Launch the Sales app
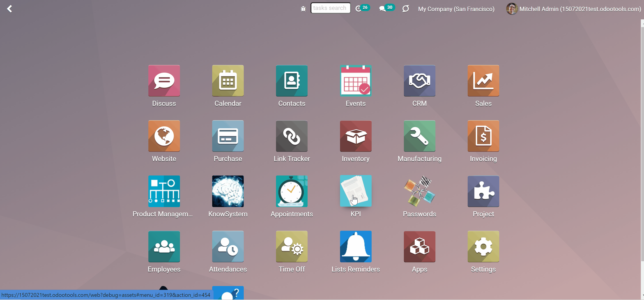Image resolution: width=644 pixels, height=300 pixels. tap(483, 81)
